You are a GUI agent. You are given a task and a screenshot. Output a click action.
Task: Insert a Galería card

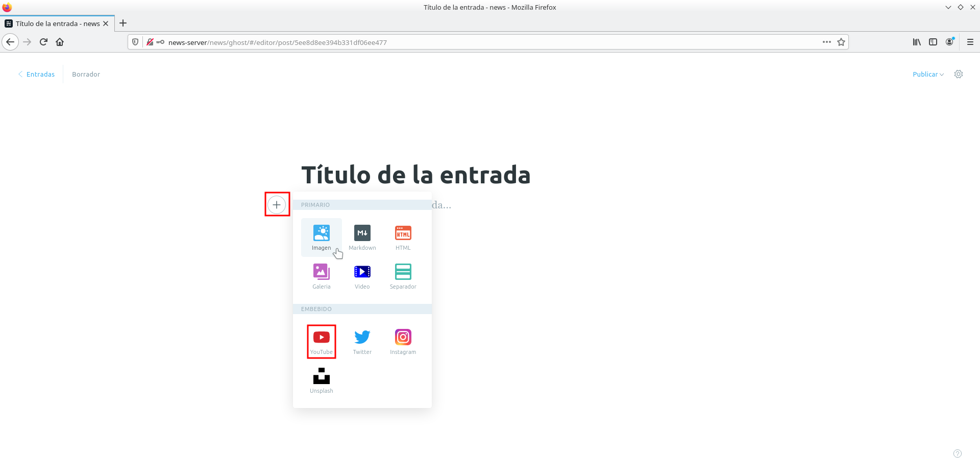[x=321, y=276]
